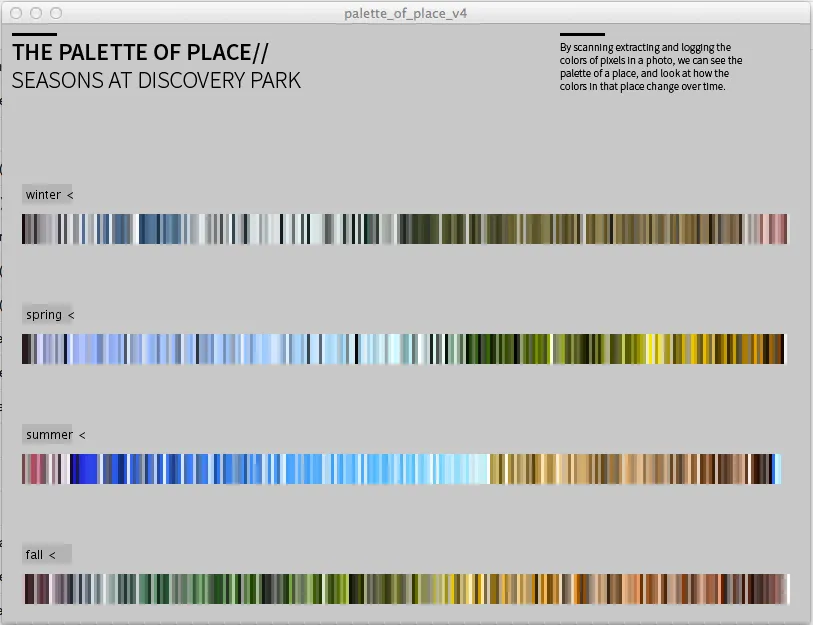Click the summer season button
The image size is (813, 625).
pyautogui.click(x=47, y=434)
